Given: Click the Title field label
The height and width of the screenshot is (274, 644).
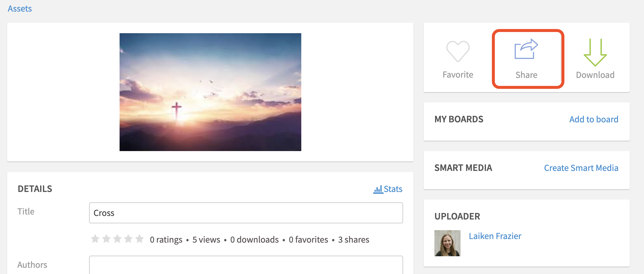Looking at the screenshot, I should 26,211.
